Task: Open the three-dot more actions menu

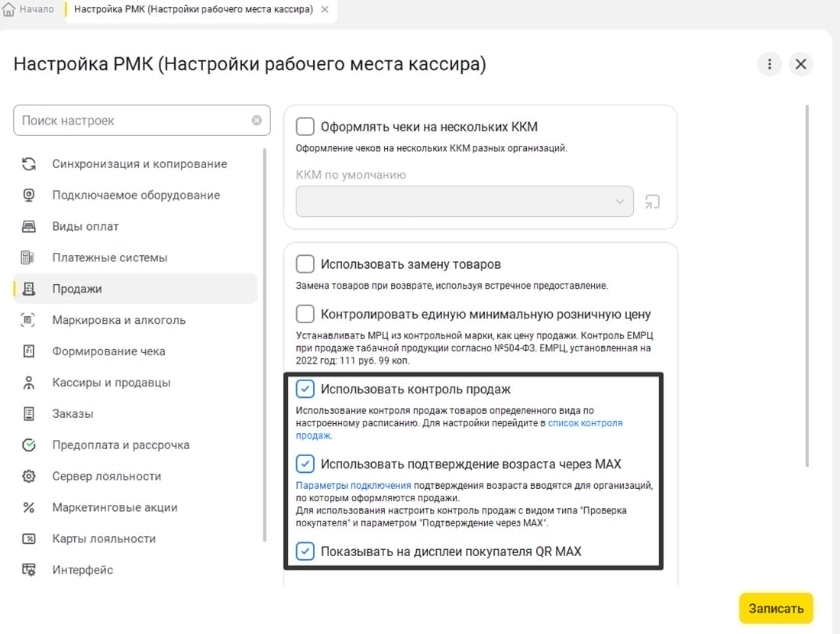Action: [770, 63]
